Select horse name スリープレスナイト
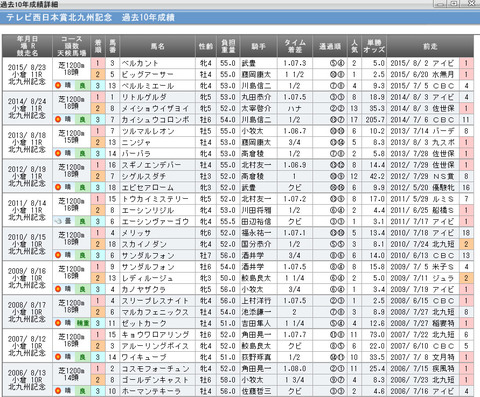480x397 pixels. tap(155, 301)
